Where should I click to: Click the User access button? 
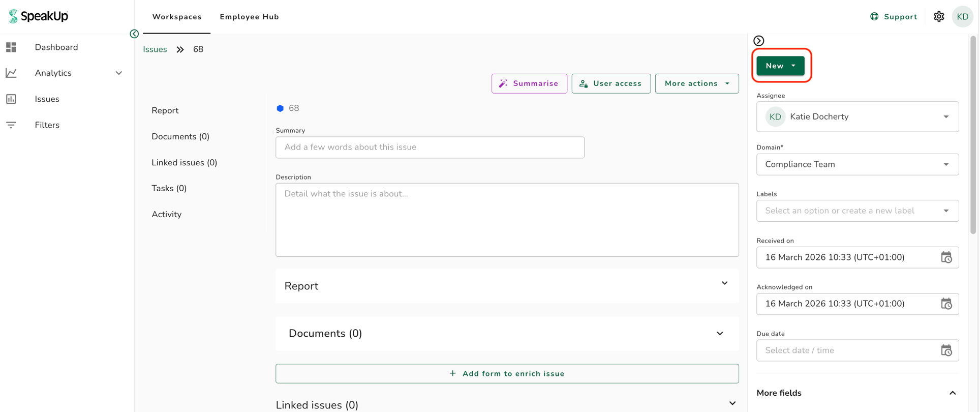pos(611,83)
